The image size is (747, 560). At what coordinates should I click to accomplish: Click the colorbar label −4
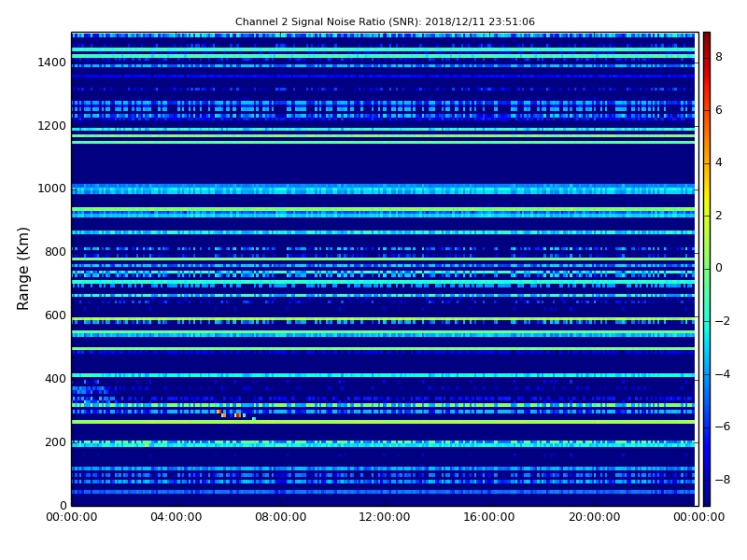pyautogui.click(x=722, y=374)
